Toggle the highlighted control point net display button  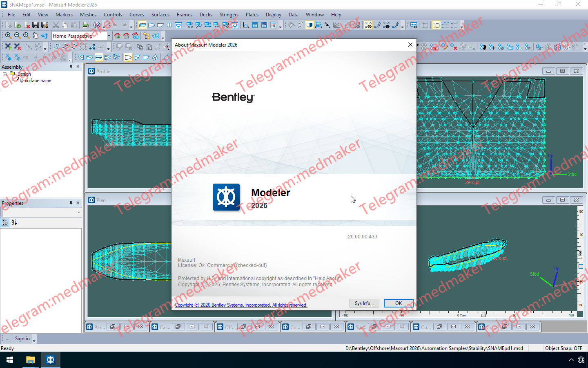(x=368, y=25)
